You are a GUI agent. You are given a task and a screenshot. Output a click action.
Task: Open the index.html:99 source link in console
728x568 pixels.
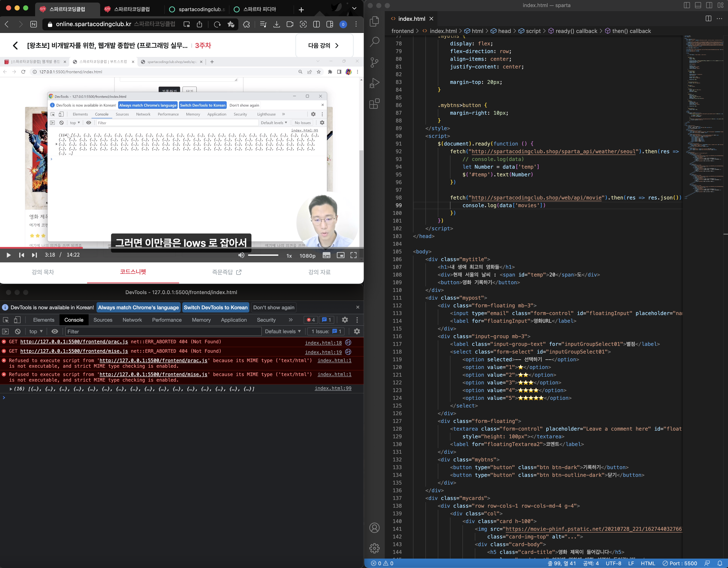tap(333, 389)
